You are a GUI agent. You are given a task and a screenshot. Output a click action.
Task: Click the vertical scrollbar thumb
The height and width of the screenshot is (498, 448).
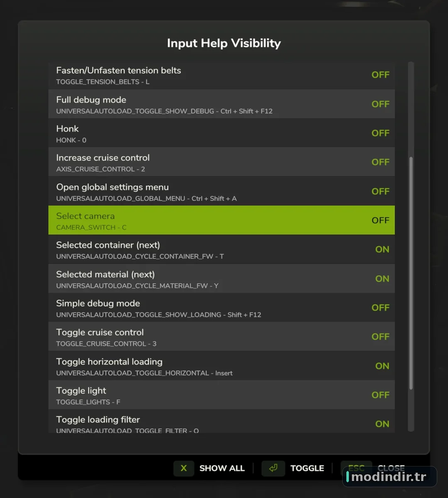pyautogui.click(x=411, y=273)
